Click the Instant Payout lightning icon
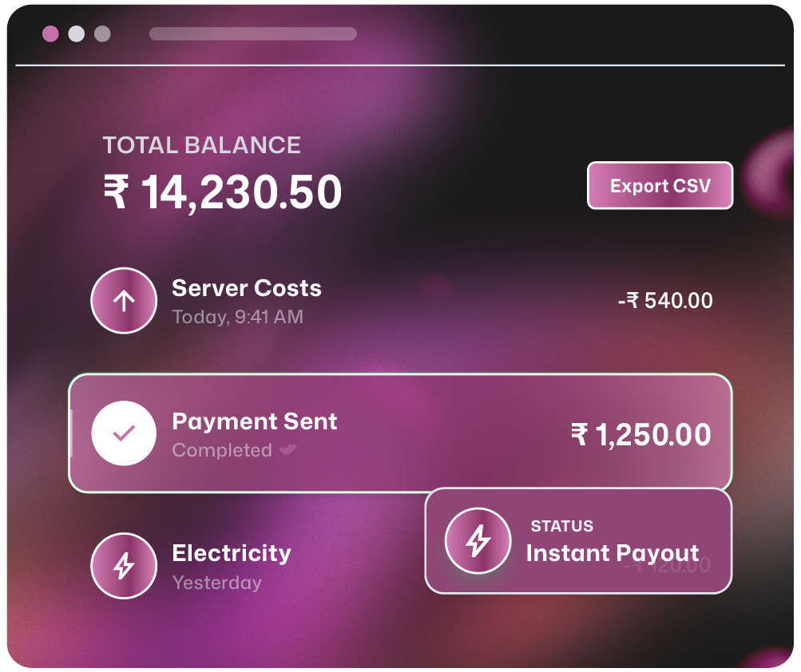The width and height of the screenshot is (801, 672). point(478,540)
